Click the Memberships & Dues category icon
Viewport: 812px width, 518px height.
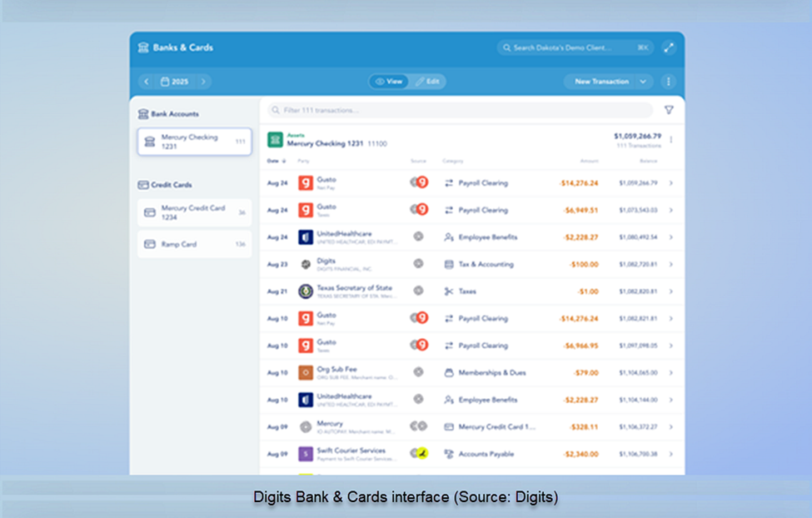(449, 372)
